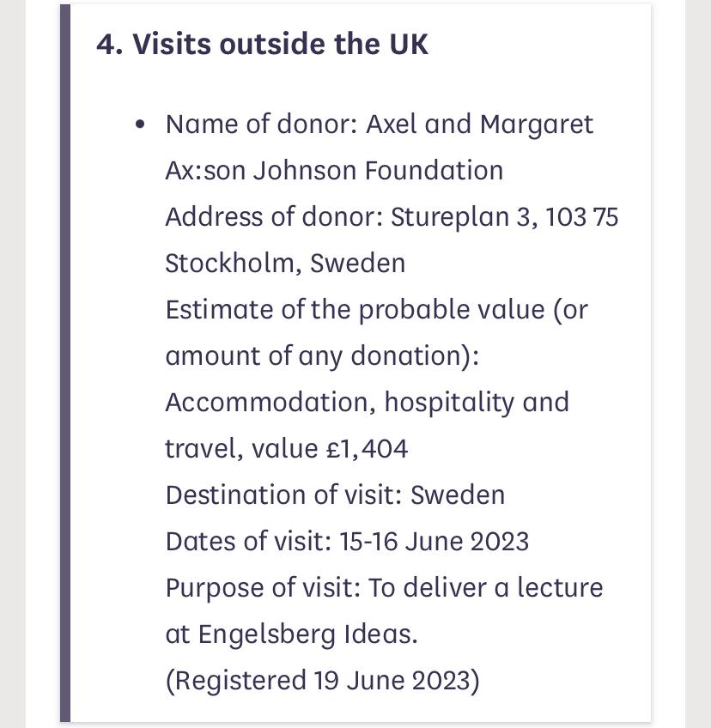The height and width of the screenshot is (728, 711).
Task: Click the word 'Margaret' in the donor name
Action: [x=537, y=124]
